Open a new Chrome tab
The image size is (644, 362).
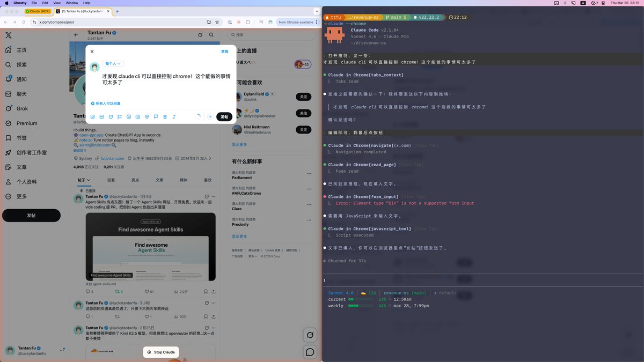[x=117, y=11]
